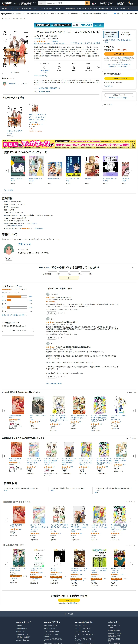Viewport: 138px width, 644px height.
Task: Click the publisher 講談社 icon
Action: point(74,68)
